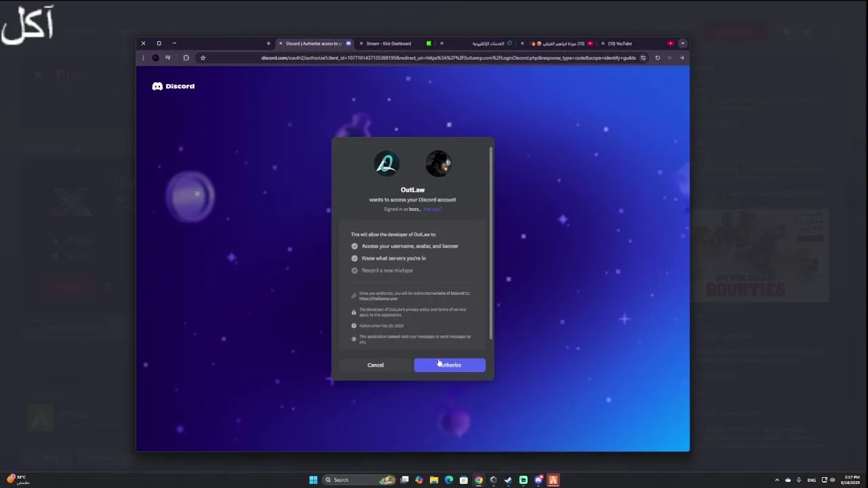The image size is (868, 488).
Task: Open the volume control in system tray
Action: click(833, 480)
